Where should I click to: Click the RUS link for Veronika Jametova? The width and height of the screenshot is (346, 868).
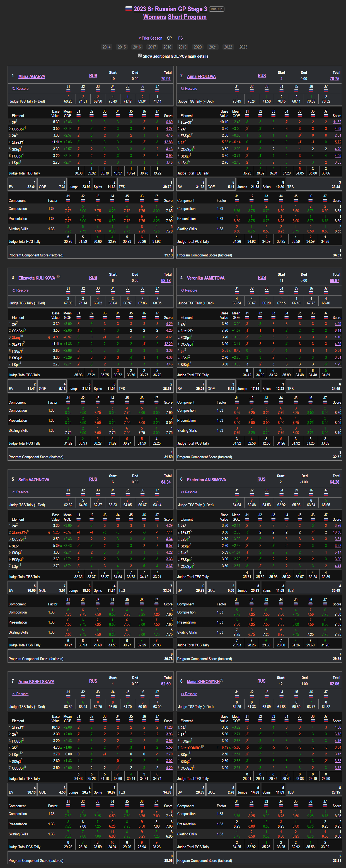click(x=262, y=278)
